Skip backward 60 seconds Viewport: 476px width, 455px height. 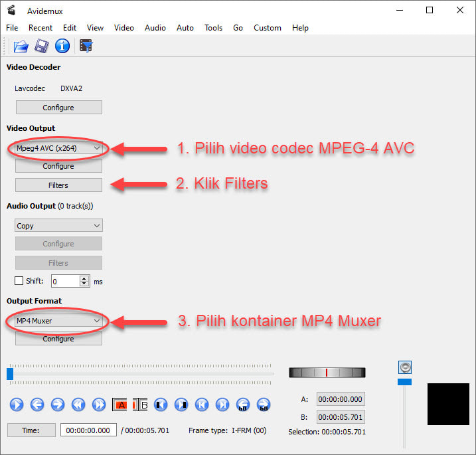pyautogui.click(x=243, y=405)
